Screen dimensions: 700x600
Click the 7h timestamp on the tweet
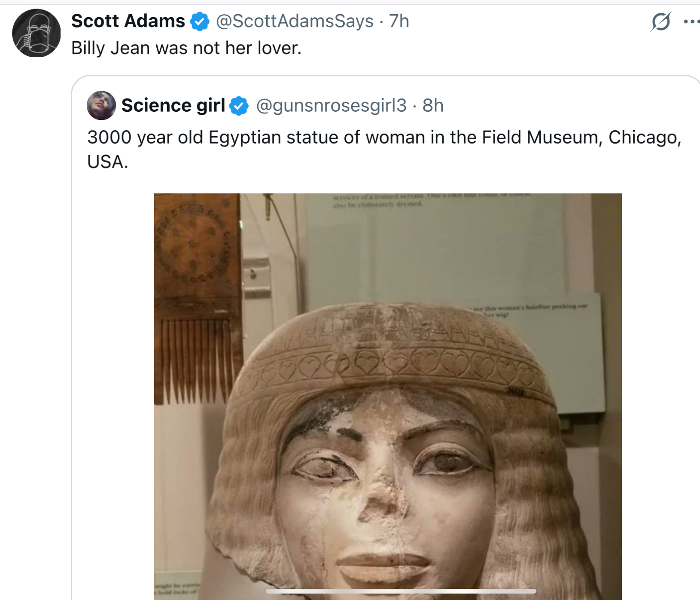point(399,21)
